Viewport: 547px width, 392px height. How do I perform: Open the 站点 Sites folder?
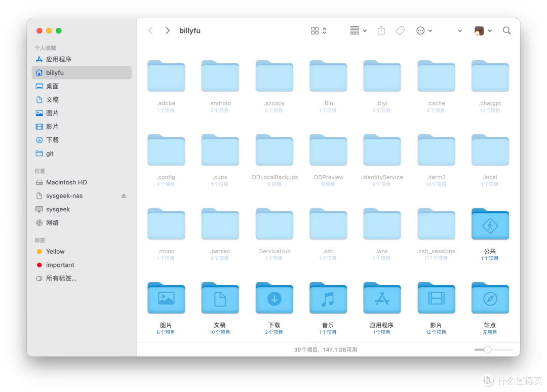tap(490, 298)
